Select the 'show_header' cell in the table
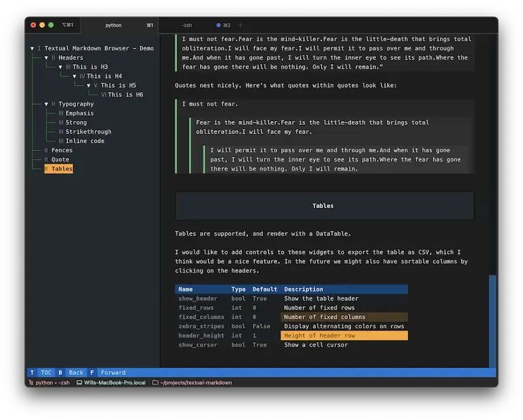 coord(198,298)
